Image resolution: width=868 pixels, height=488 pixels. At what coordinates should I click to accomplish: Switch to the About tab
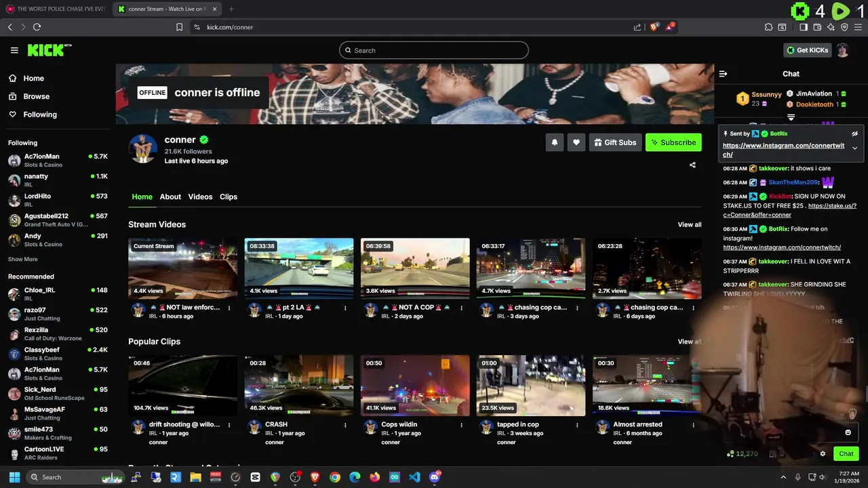(170, 197)
